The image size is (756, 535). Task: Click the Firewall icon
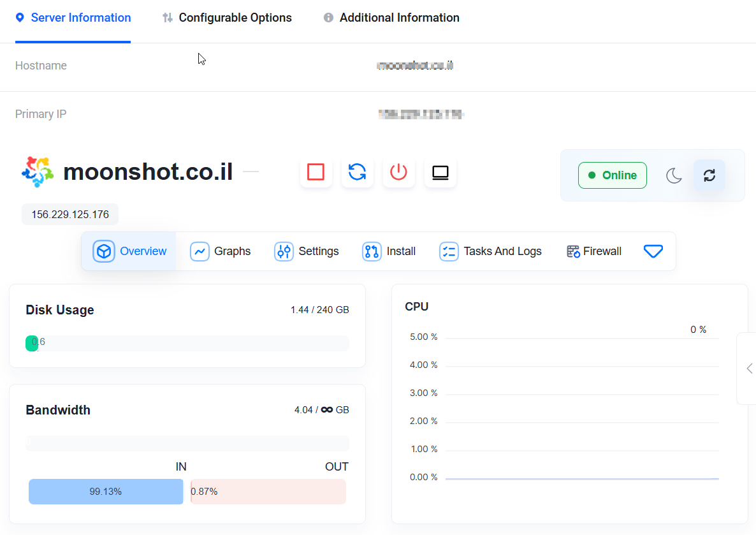[x=573, y=251]
